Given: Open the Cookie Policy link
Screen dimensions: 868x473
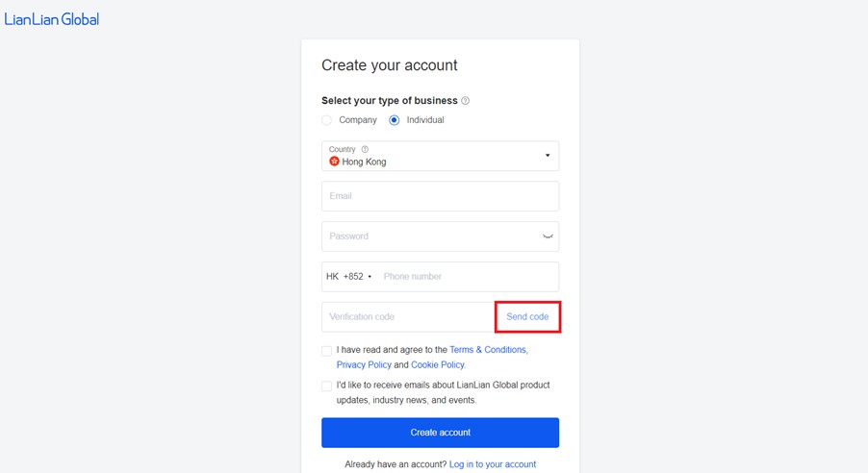Looking at the screenshot, I should 438,364.
